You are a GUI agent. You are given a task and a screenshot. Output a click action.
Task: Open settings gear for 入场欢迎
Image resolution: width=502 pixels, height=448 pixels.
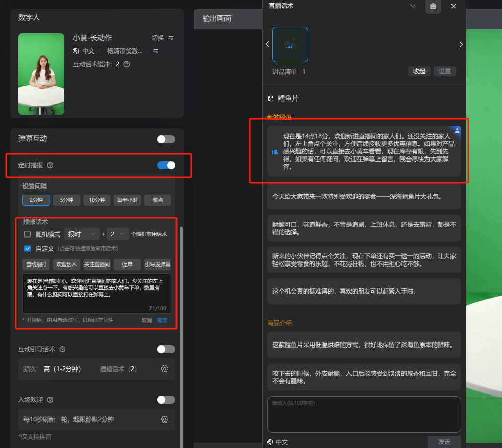(165, 419)
